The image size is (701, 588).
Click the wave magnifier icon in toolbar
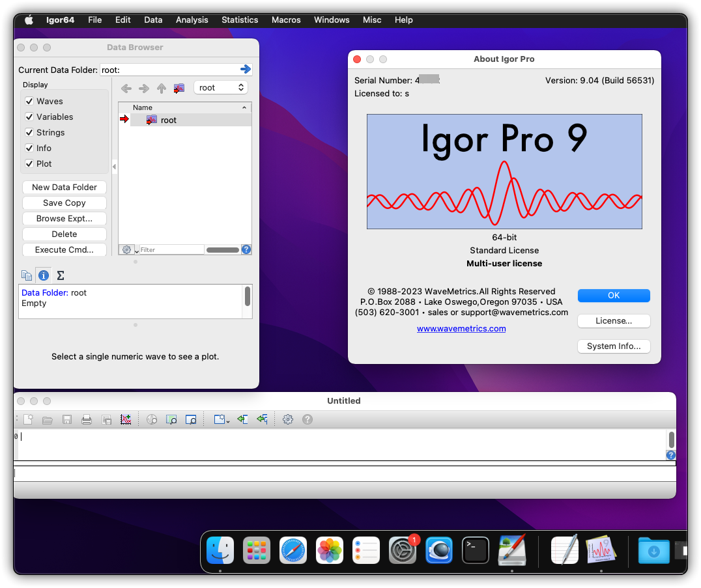152,419
